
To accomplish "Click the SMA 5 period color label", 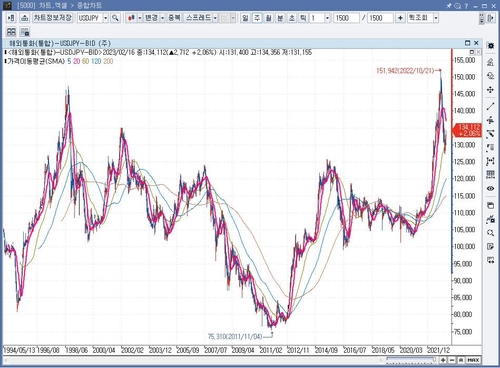I will coord(69,61).
